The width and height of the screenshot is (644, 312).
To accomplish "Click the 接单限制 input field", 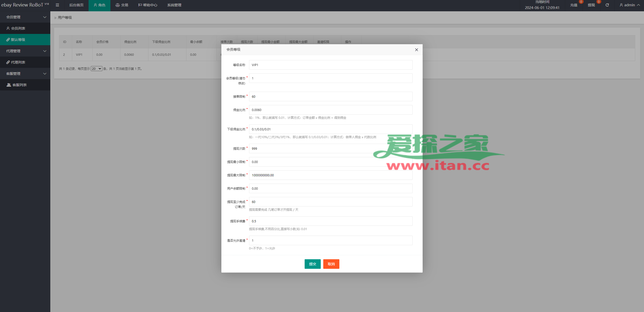I will (331, 96).
